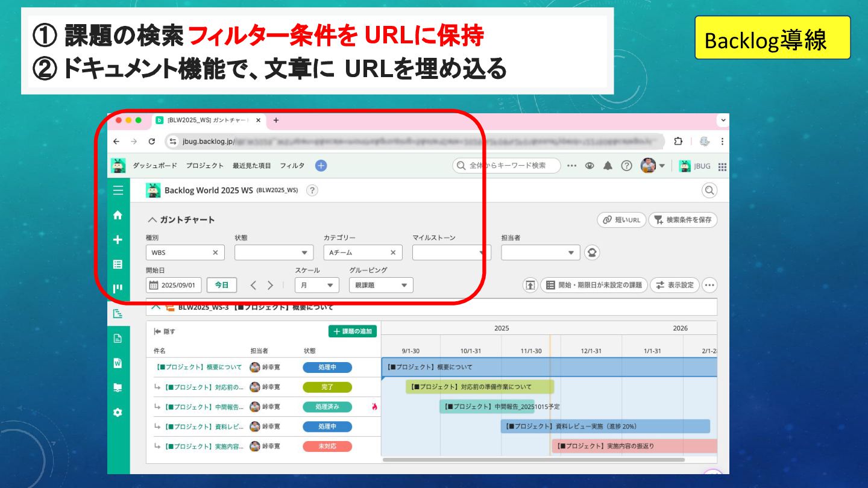This screenshot has height=488, width=868.
Task: Click the 短いURL button
Action: (621, 220)
